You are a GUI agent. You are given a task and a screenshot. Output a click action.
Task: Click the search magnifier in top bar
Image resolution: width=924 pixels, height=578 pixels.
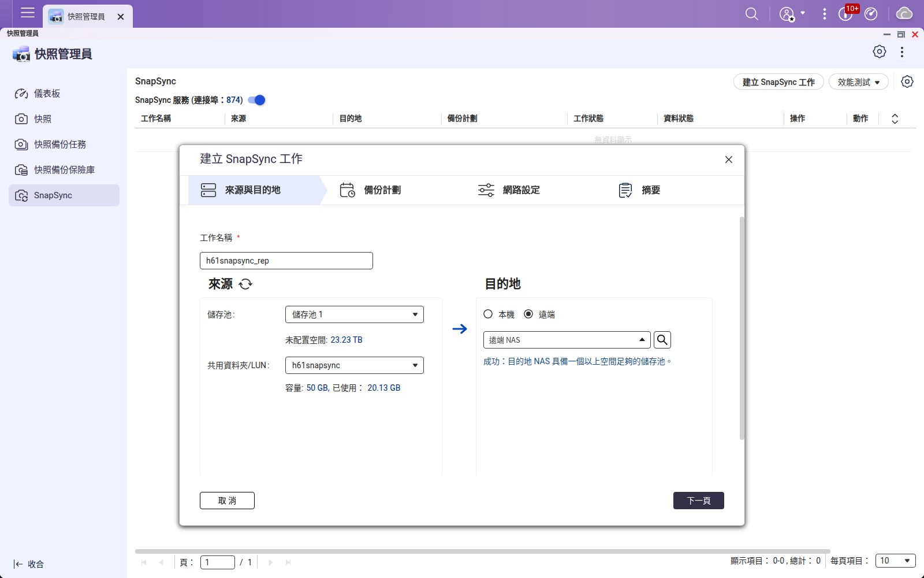click(751, 14)
